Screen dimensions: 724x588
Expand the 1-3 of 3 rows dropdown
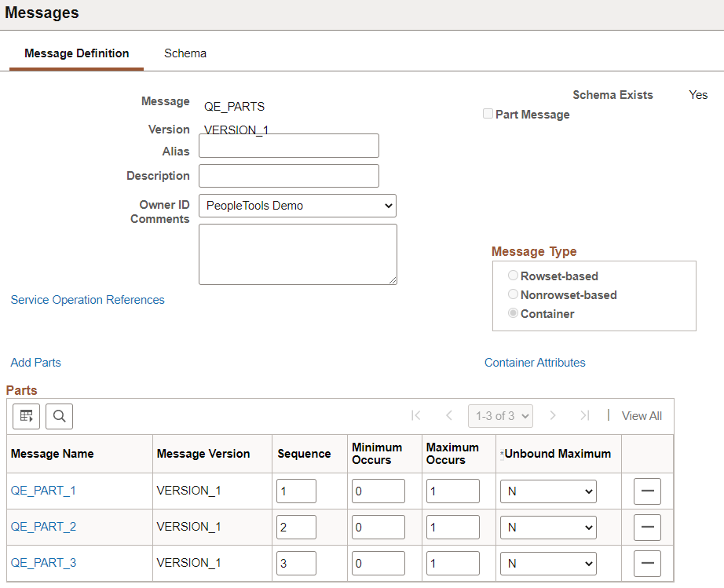pos(500,416)
